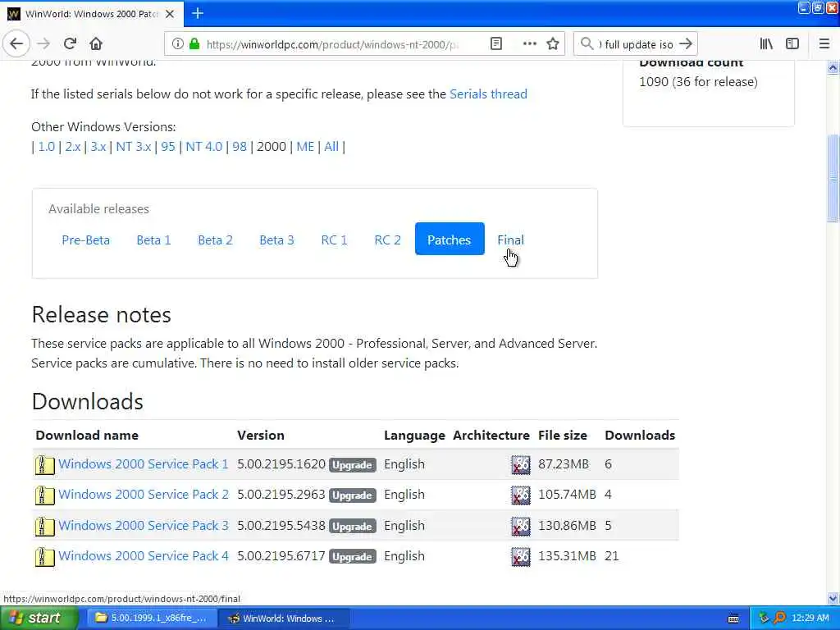Image resolution: width=840 pixels, height=630 pixels.
Task: Toggle reader view in address bar
Action: [x=496, y=44]
